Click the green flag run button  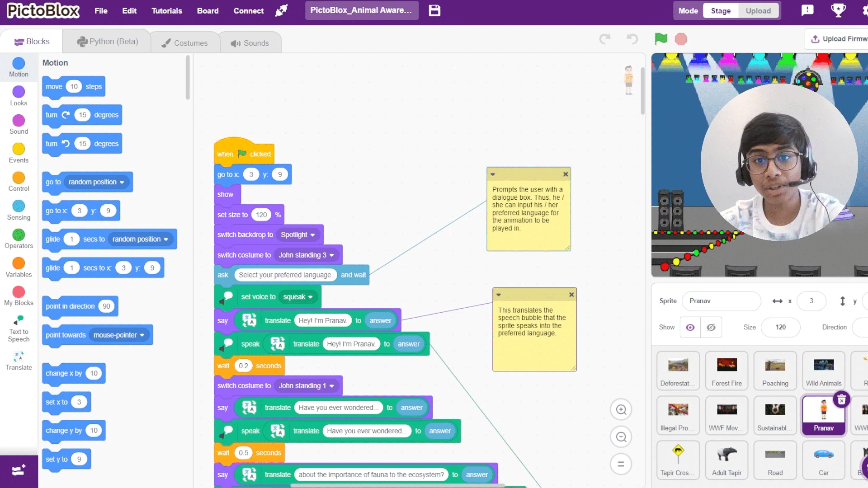tap(661, 39)
